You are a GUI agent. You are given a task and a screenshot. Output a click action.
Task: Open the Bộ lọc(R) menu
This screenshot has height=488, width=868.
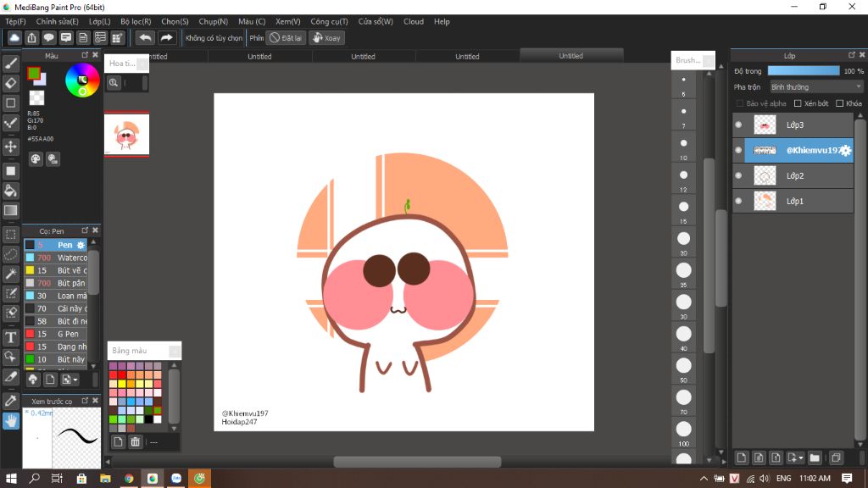pos(136,21)
